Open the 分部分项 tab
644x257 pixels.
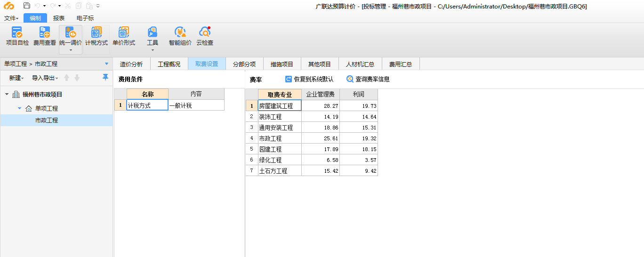244,64
